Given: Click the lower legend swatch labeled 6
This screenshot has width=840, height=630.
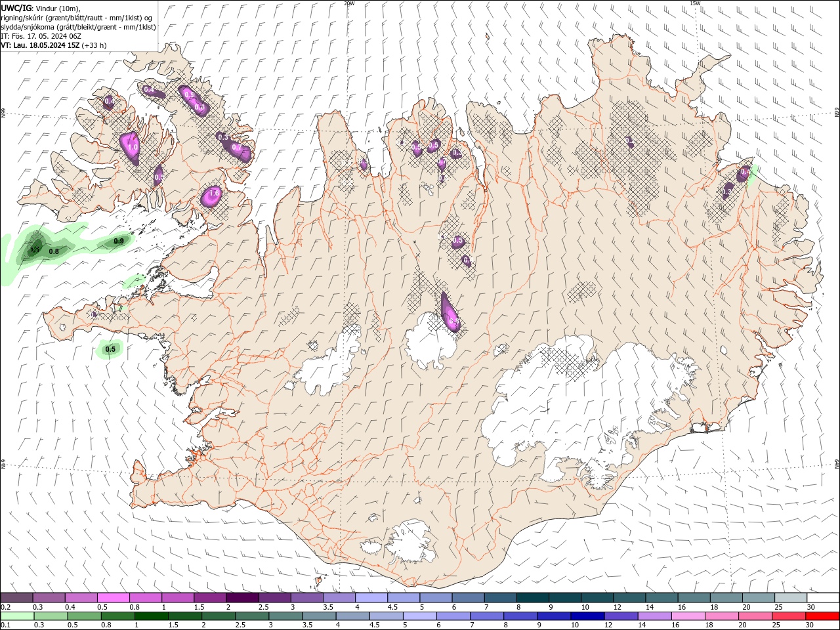Looking at the screenshot, I should coord(453,616).
